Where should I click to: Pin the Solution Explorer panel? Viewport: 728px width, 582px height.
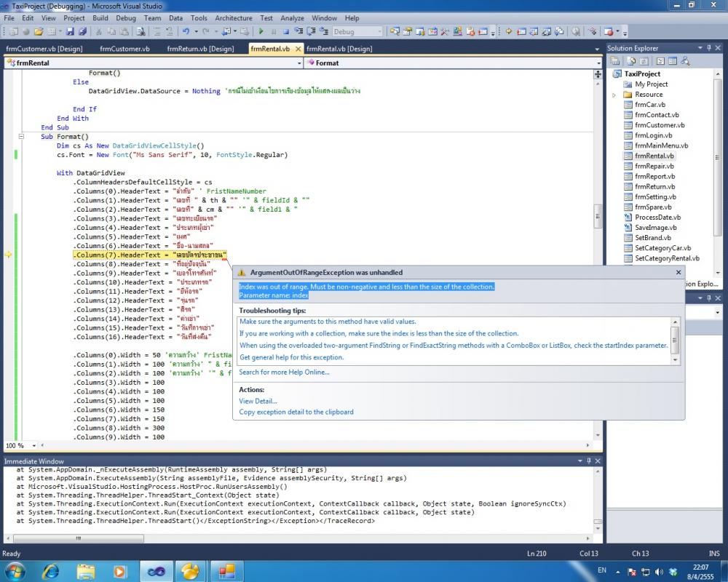(x=709, y=48)
